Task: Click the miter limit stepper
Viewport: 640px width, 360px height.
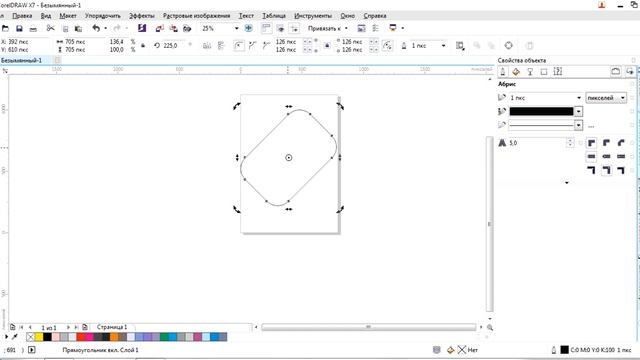Action: (570, 143)
